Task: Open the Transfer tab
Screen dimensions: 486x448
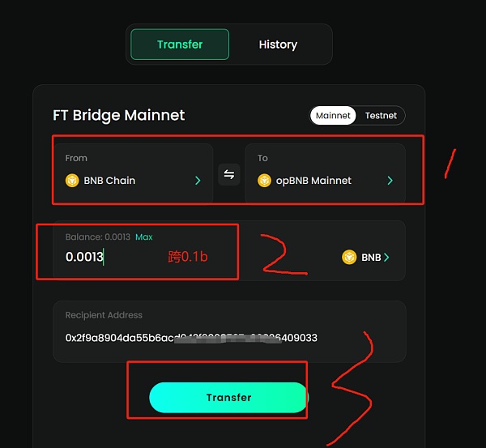Action: (x=180, y=45)
